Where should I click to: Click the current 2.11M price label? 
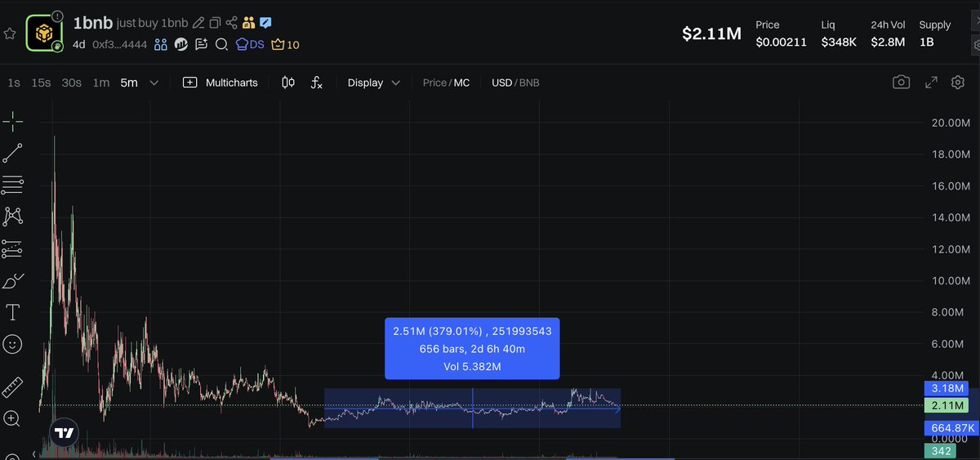pos(947,405)
